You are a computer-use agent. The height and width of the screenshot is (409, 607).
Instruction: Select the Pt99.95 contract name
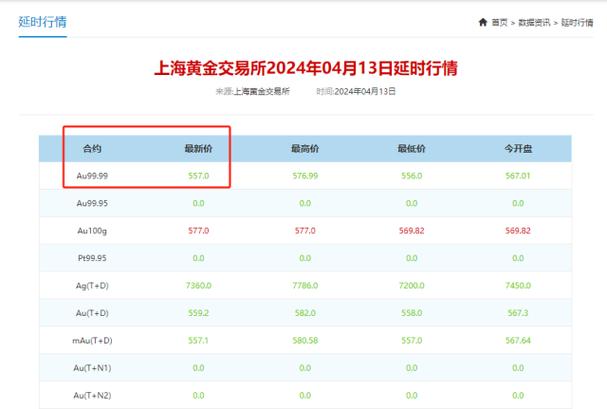(92, 258)
